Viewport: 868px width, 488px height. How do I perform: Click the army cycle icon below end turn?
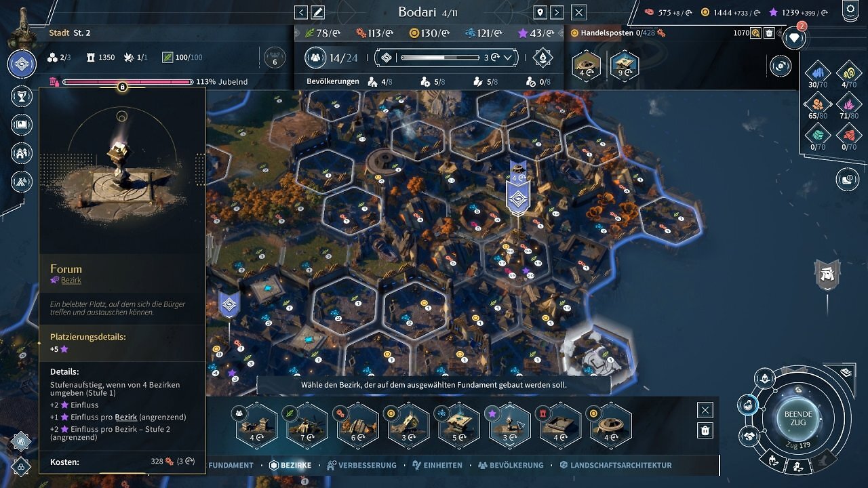point(773,461)
